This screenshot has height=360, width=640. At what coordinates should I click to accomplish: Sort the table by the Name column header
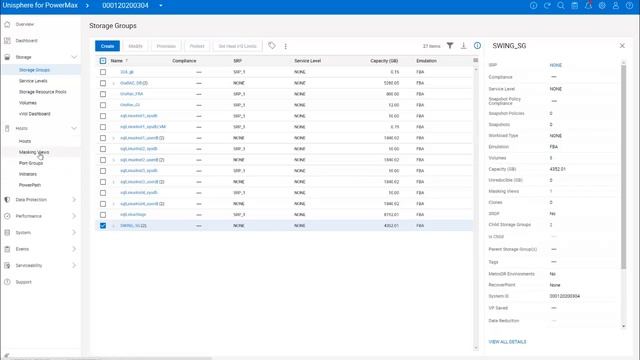tap(117, 61)
